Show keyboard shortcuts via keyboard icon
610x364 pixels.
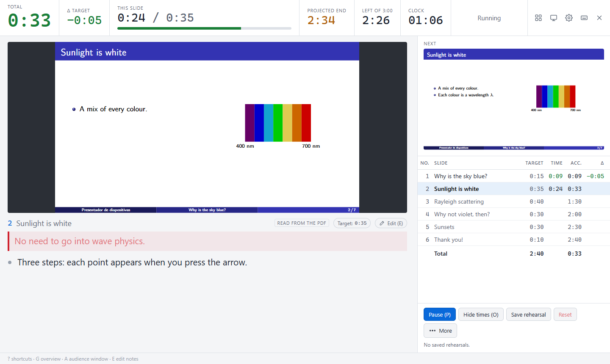(x=584, y=18)
